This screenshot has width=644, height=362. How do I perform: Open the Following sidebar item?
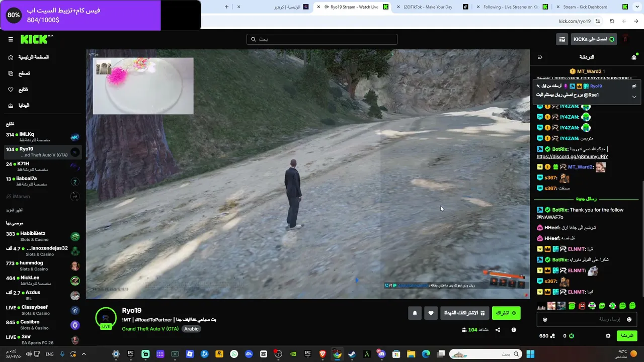(x=18, y=89)
